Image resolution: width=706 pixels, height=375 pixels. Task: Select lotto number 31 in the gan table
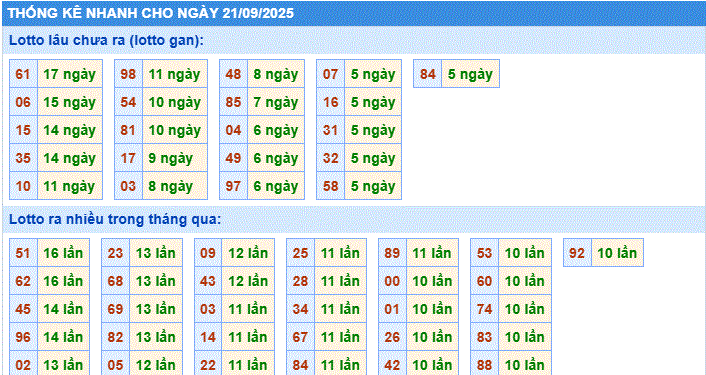pyautogui.click(x=330, y=130)
